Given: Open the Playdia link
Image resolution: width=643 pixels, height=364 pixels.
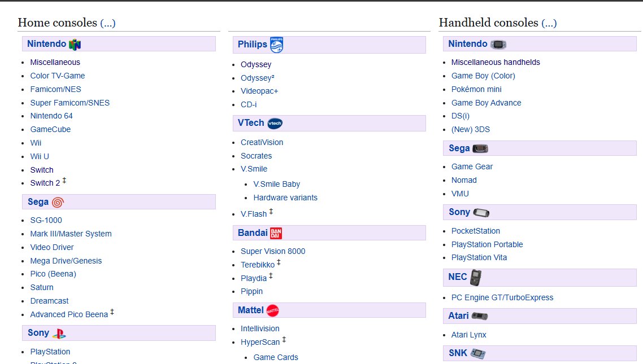Looking at the screenshot, I should (254, 278).
